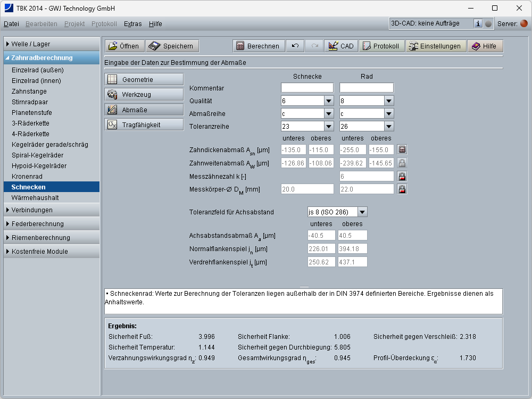This screenshot has height=399, width=532.
Task: Open the Protokoll report
Action: [x=381, y=46]
